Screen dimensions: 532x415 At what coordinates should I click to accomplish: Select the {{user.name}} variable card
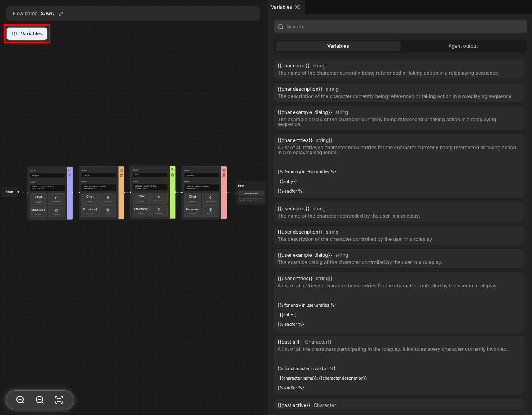click(399, 212)
